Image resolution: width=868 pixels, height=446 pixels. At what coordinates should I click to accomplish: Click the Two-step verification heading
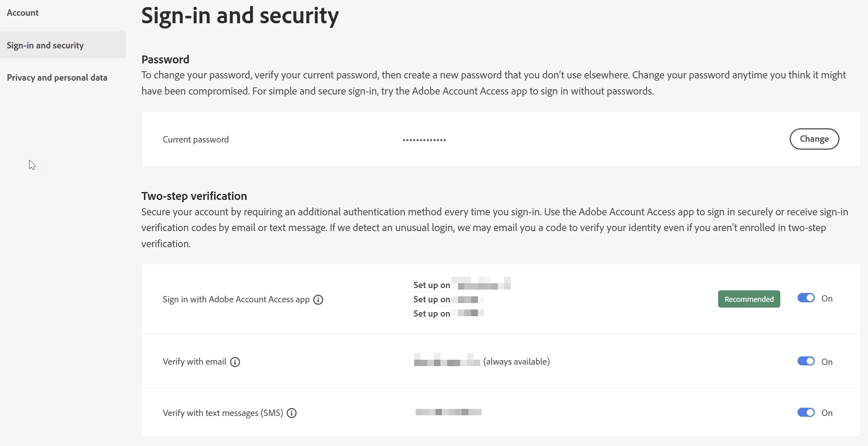click(194, 196)
